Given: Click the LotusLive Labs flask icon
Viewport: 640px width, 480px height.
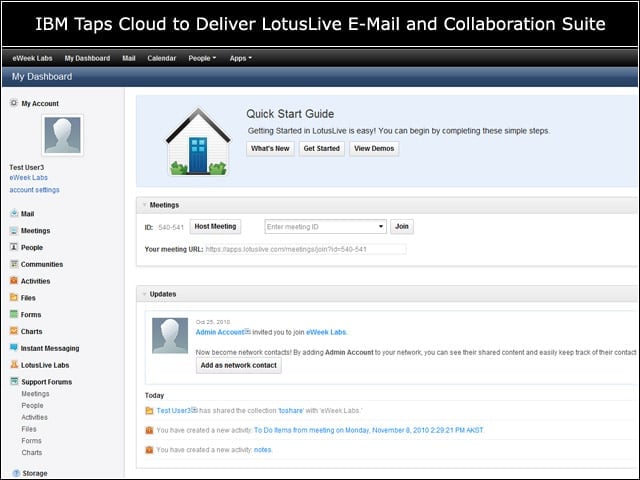Looking at the screenshot, I should pyautogui.click(x=14, y=364).
